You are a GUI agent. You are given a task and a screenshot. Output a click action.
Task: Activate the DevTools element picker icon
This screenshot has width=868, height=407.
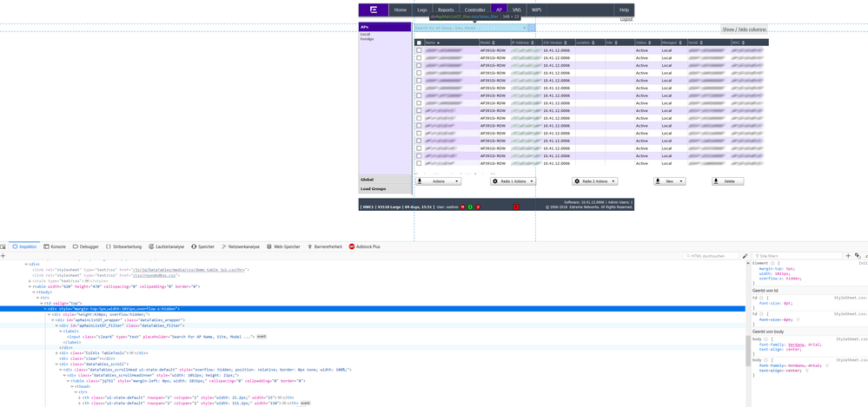[3, 246]
